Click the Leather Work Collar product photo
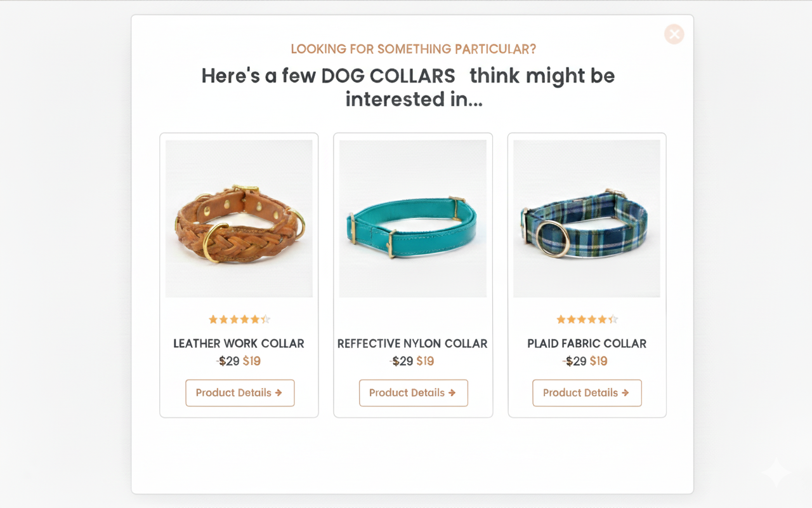The width and height of the screenshot is (812, 508). coord(239,218)
